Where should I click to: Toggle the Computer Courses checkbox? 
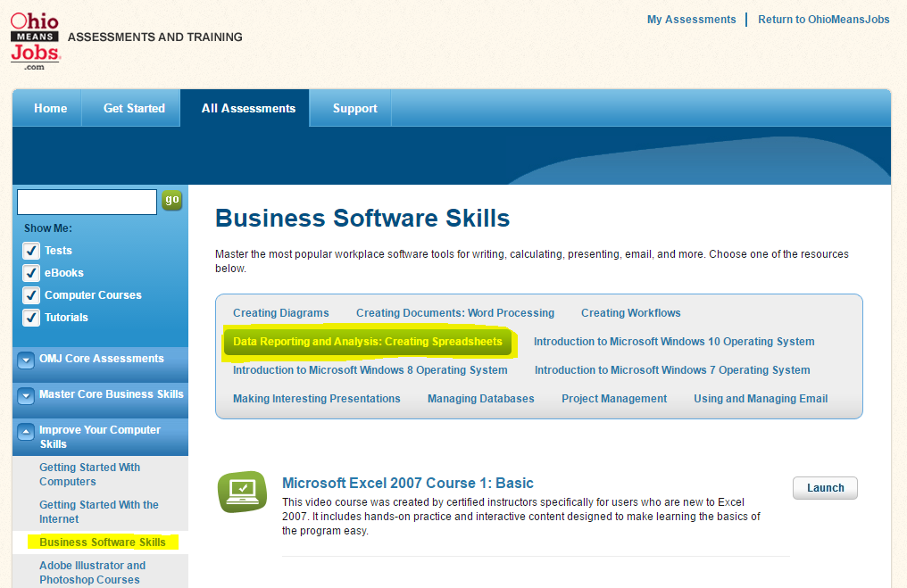[x=31, y=294]
